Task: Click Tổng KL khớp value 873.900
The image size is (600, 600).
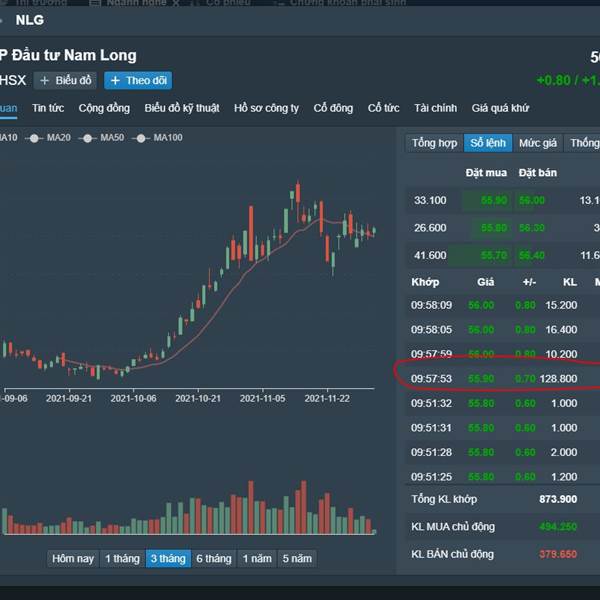Action: [558, 499]
